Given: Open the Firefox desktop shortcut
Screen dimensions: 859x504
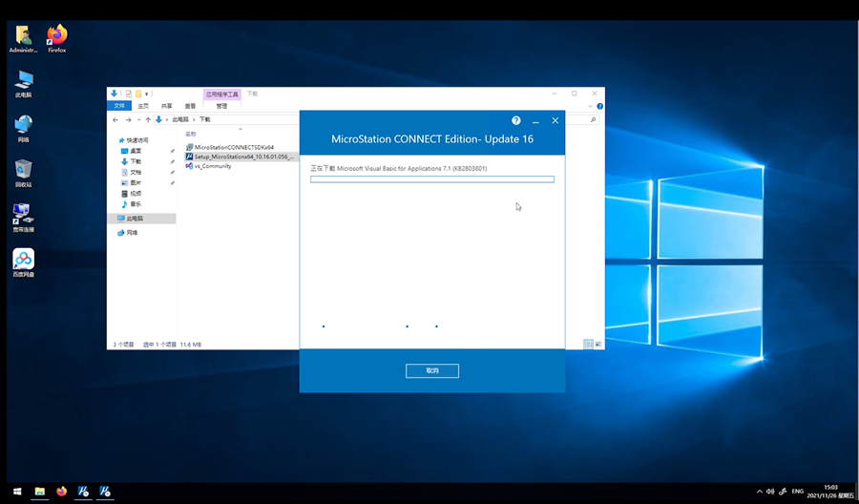Looking at the screenshot, I should 56,38.
